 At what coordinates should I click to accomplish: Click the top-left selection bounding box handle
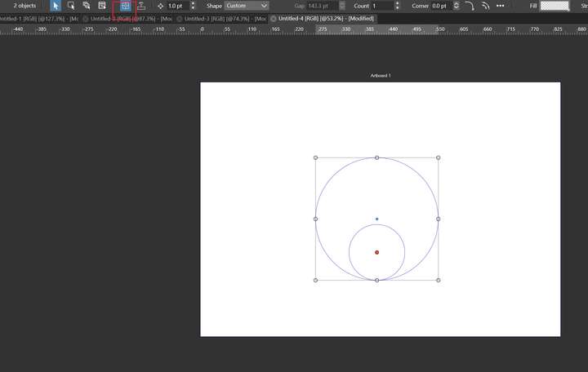tap(315, 157)
